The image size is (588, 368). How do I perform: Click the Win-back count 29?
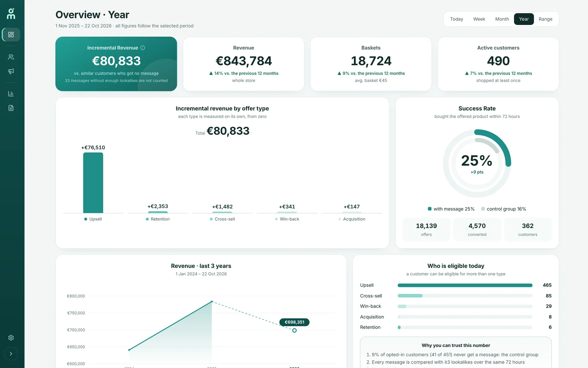[548, 306]
